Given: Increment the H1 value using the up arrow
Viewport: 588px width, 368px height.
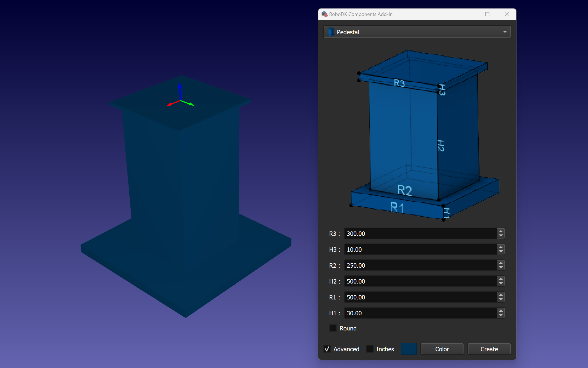Looking at the screenshot, I should (x=500, y=311).
